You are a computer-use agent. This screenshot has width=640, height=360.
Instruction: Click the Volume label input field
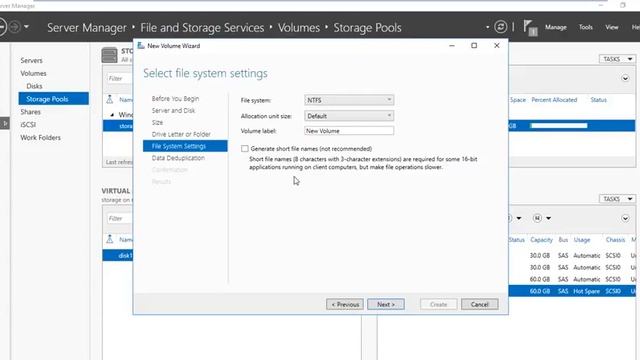tap(349, 131)
